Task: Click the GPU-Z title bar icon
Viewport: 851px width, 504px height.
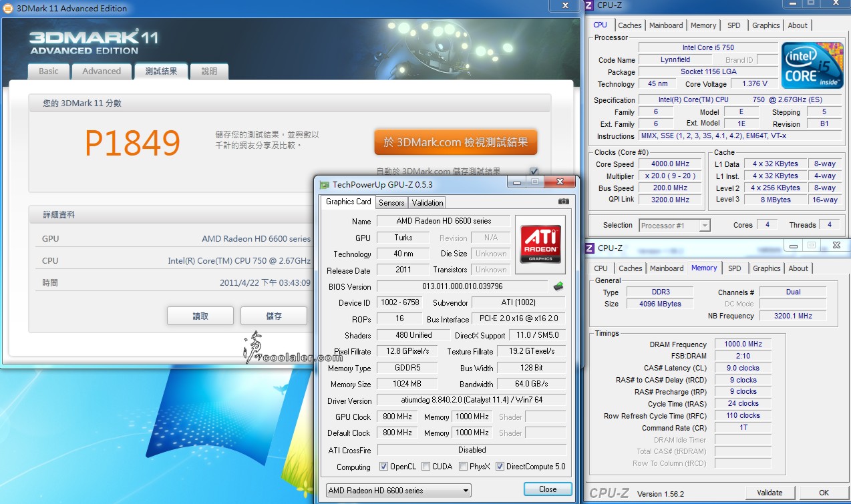Action: coord(324,185)
